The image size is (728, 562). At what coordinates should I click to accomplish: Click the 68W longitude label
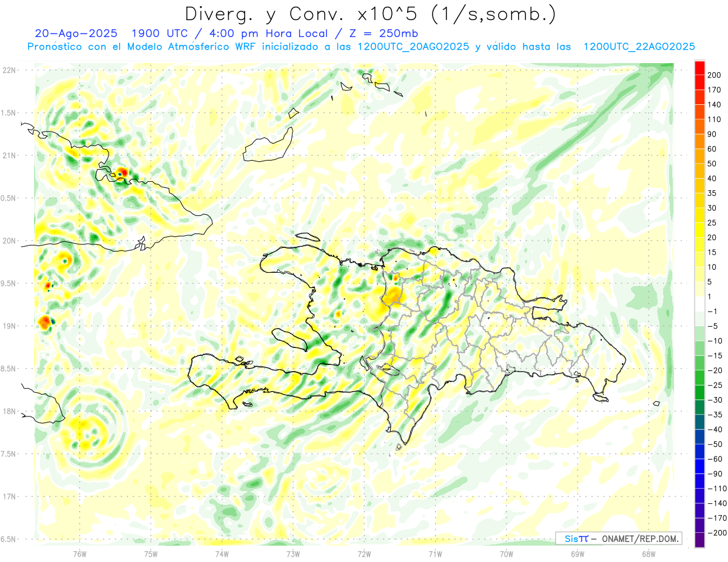649,554
